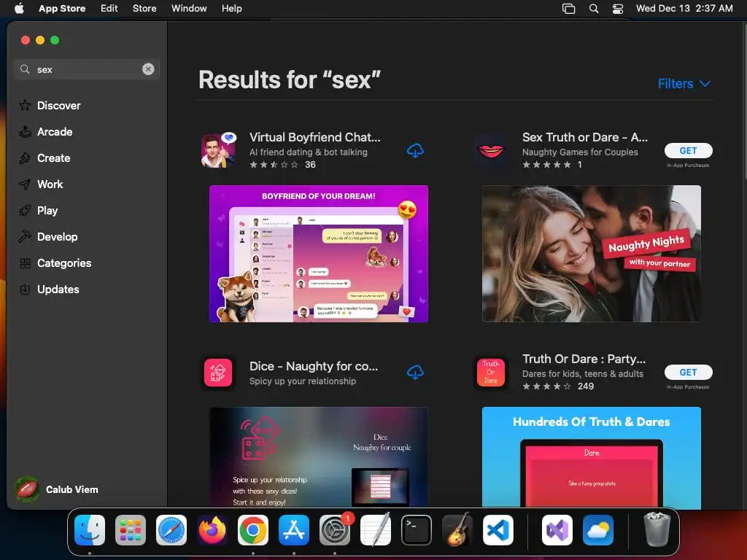Open the Sex Truth or Dare title
The height and width of the screenshot is (560, 747).
[x=585, y=137]
